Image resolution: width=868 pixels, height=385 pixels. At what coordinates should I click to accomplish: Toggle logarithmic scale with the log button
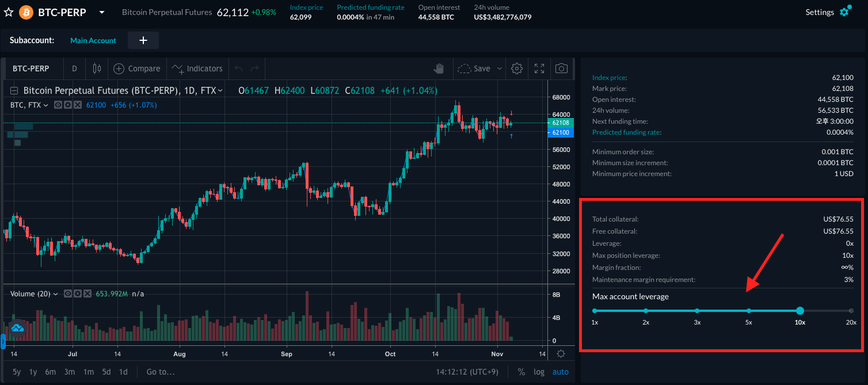tap(539, 372)
